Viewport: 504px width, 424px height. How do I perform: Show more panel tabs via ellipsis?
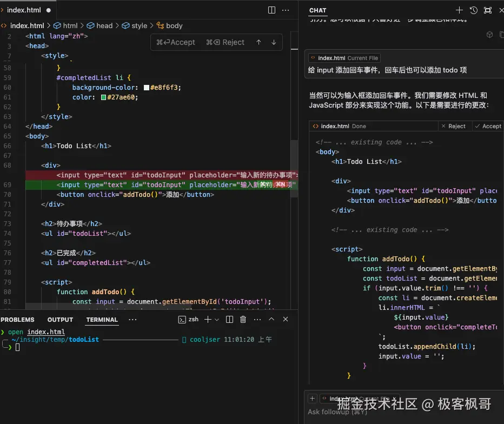click(x=132, y=320)
